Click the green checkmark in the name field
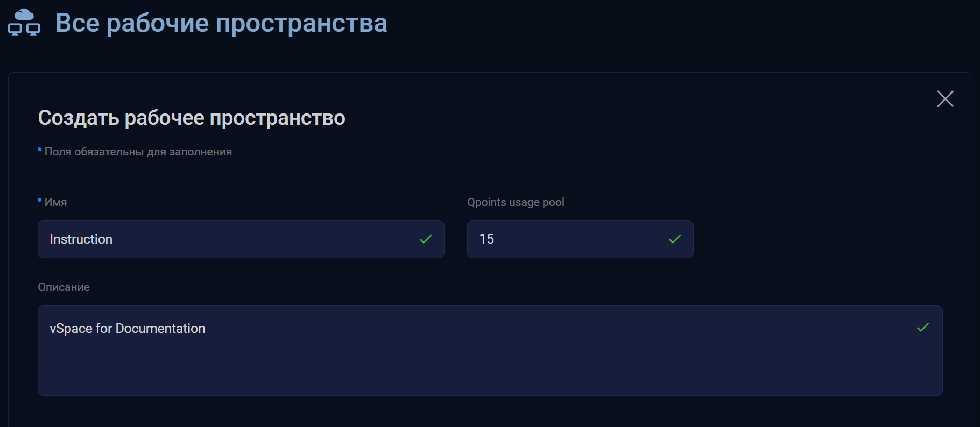The height and width of the screenshot is (427, 980). point(426,239)
